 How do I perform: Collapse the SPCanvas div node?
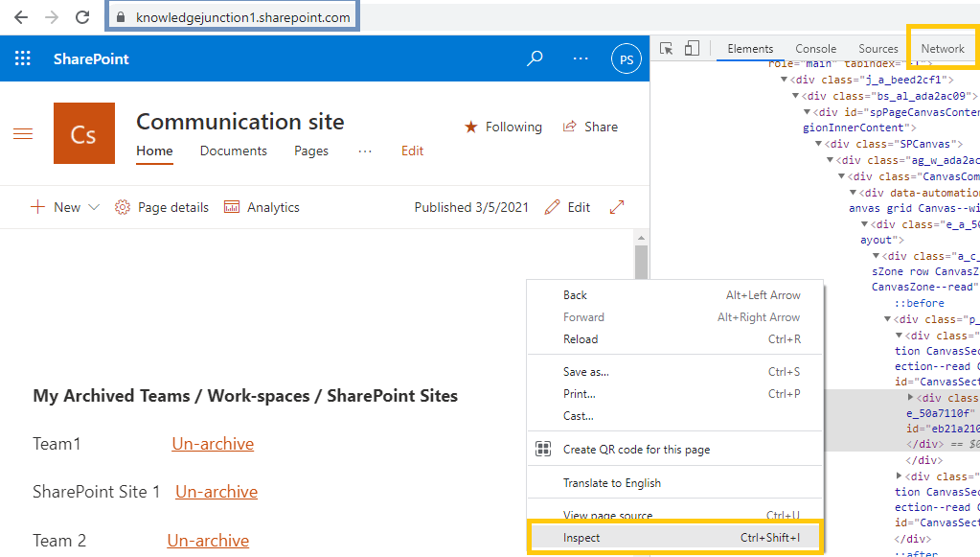(819, 144)
